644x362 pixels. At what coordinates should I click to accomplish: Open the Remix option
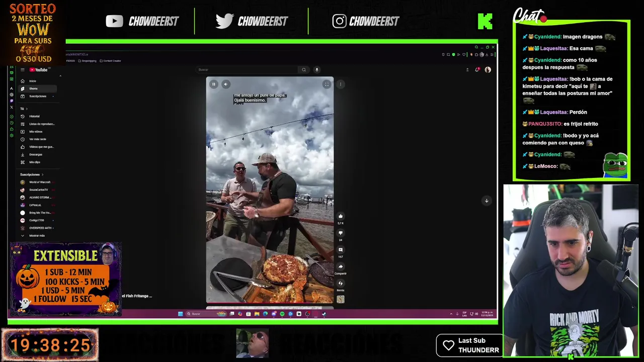click(x=341, y=284)
